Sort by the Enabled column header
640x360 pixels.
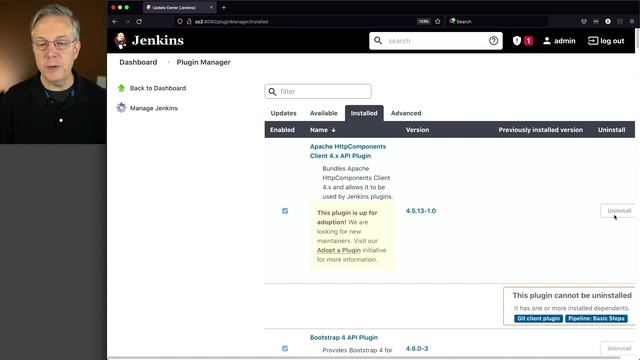282,130
